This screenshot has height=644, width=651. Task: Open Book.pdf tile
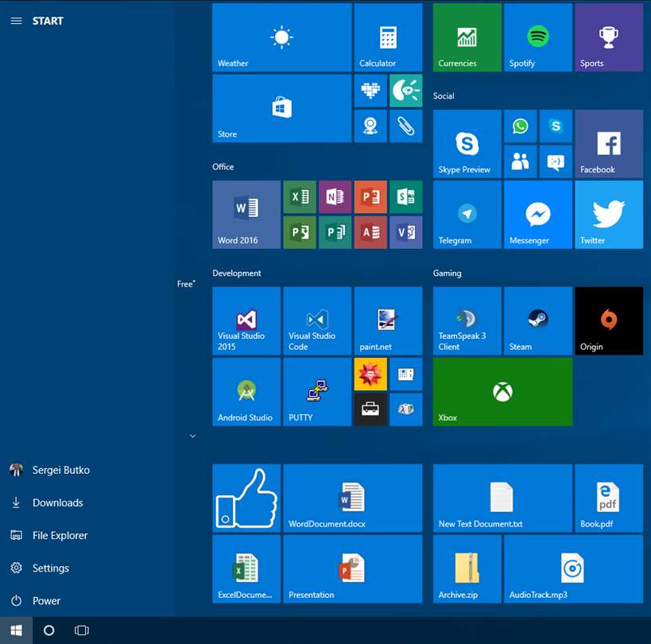coord(609,499)
